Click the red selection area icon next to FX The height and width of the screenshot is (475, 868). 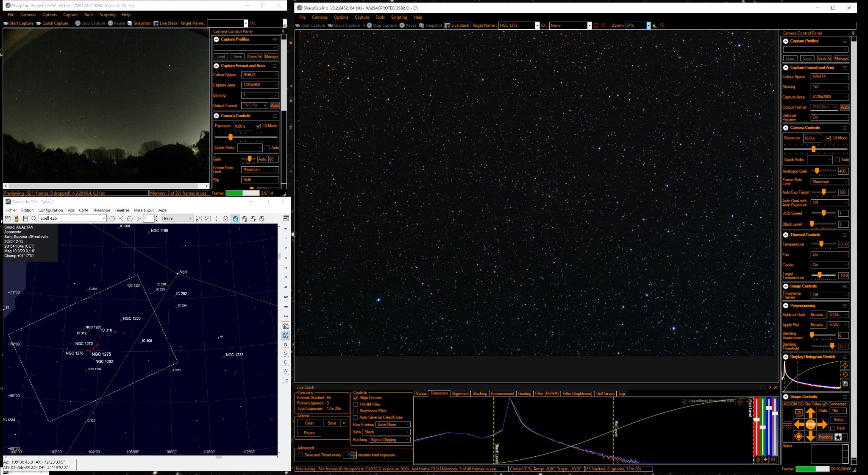pyautogui.click(x=595, y=25)
